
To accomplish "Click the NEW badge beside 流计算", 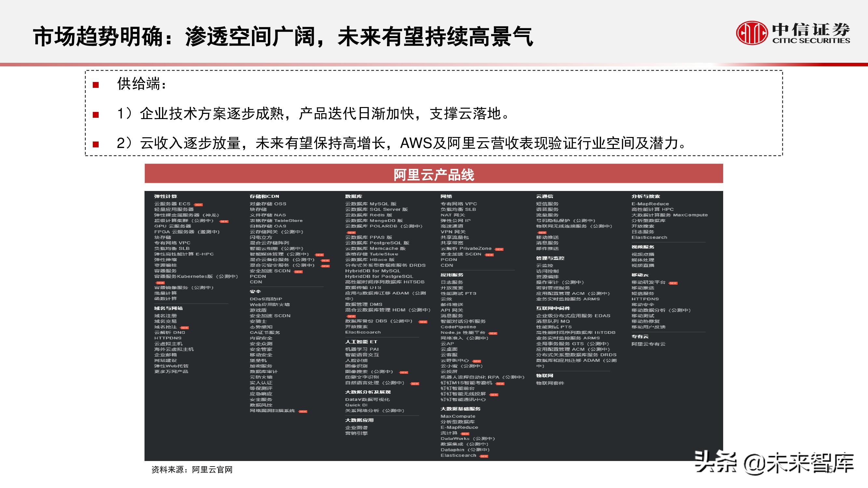I will (465, 434).
